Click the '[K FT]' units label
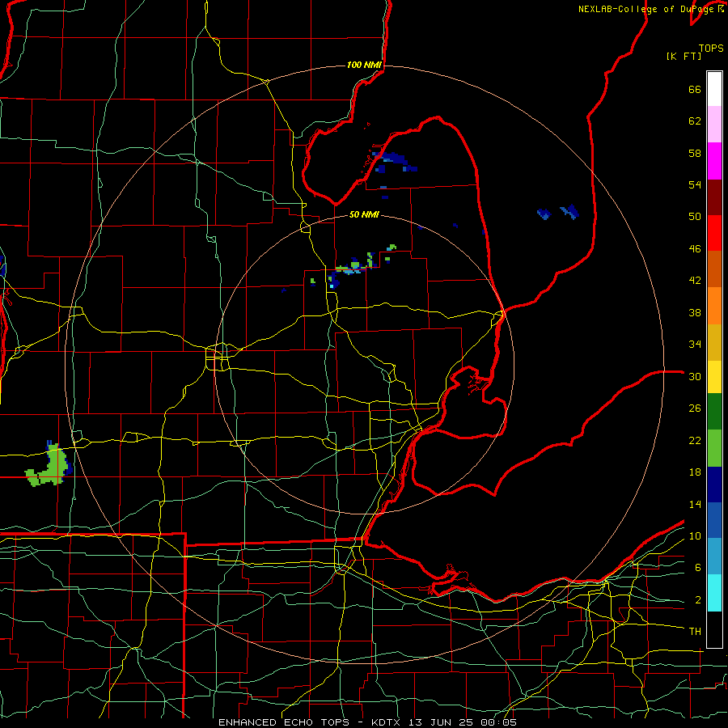The height and width of the screenshot is (728, 728). tap(684, 56)
